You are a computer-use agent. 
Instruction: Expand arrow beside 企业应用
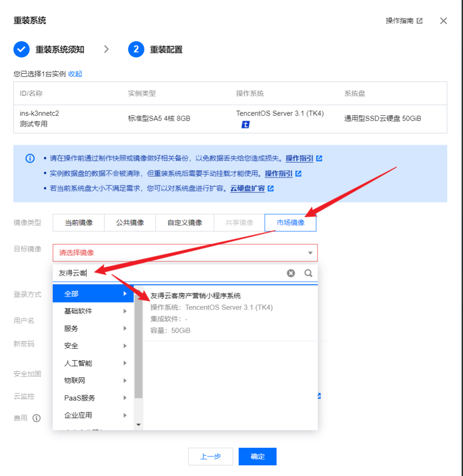point(125,415)
